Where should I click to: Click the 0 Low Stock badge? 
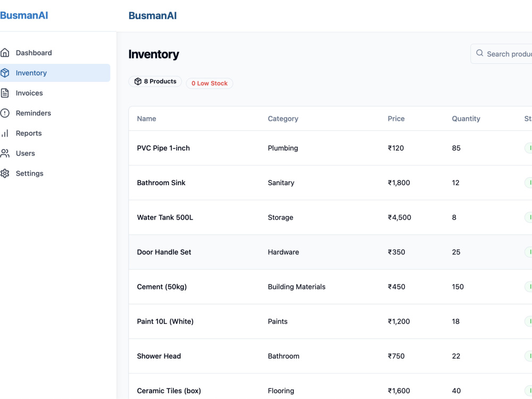pyautogui.click(x=209, y=83)
